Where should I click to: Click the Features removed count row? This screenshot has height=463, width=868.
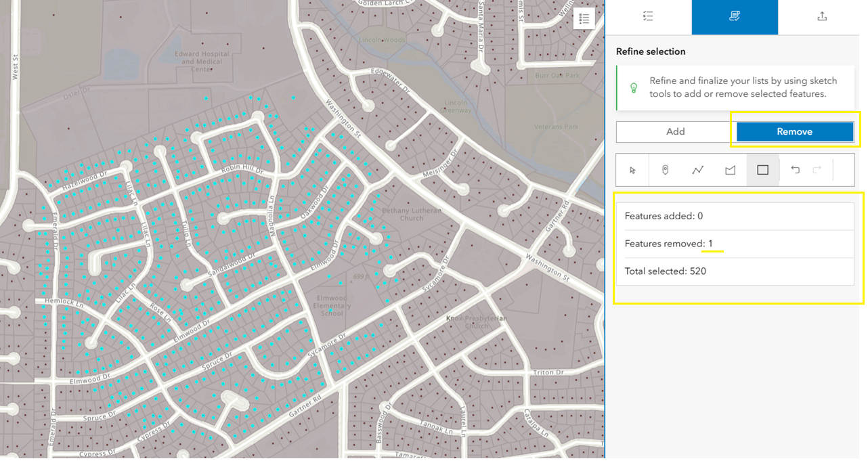(x=735, y=244)
